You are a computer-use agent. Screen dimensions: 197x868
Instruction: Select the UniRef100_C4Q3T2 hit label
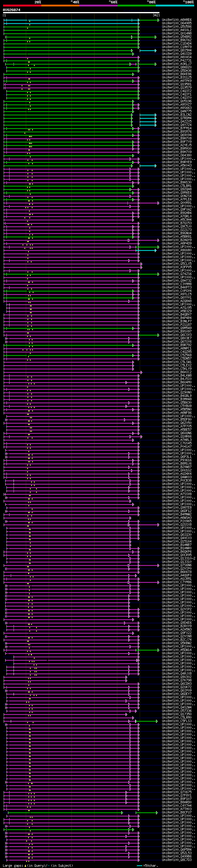(177, 91)
